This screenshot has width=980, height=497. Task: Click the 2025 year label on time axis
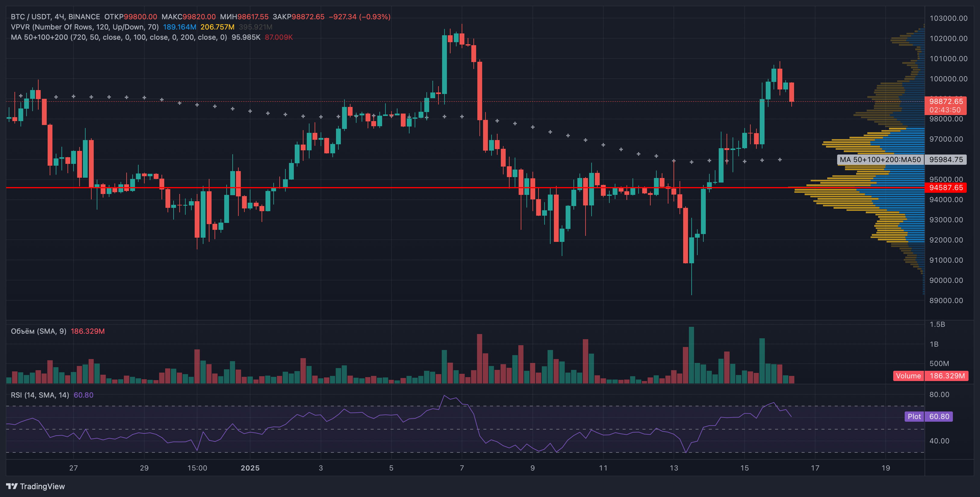tap(250, 468)
